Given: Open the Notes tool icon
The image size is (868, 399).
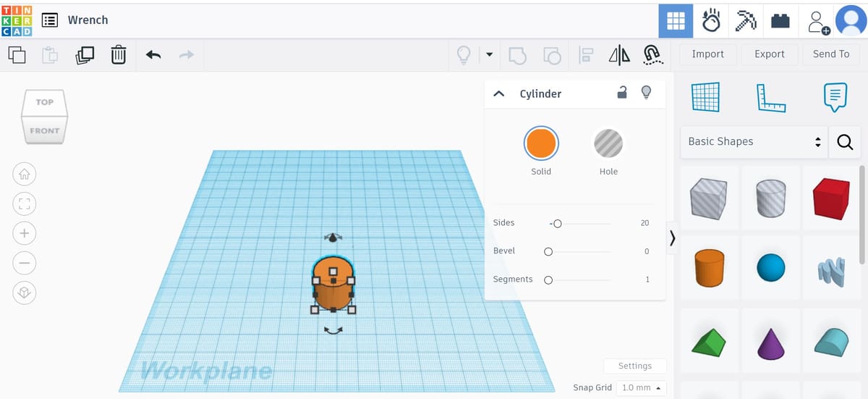Looking at the screenshot, I should coord(835,97).
